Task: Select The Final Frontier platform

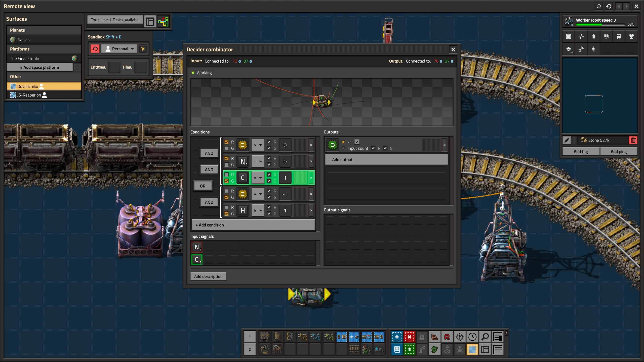Action: [x=44, y=59]
